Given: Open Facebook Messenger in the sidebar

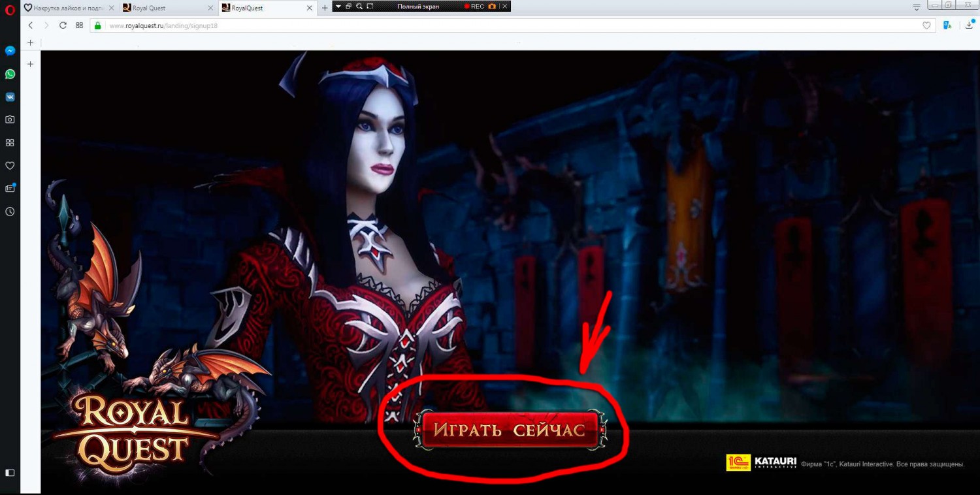Looking at the screenshot, I should 10,51.
